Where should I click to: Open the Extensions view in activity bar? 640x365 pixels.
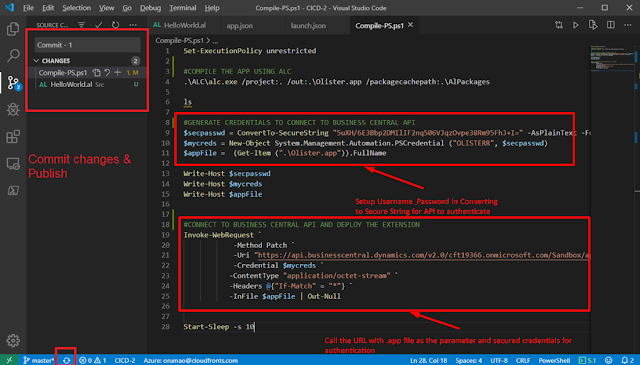13,136
